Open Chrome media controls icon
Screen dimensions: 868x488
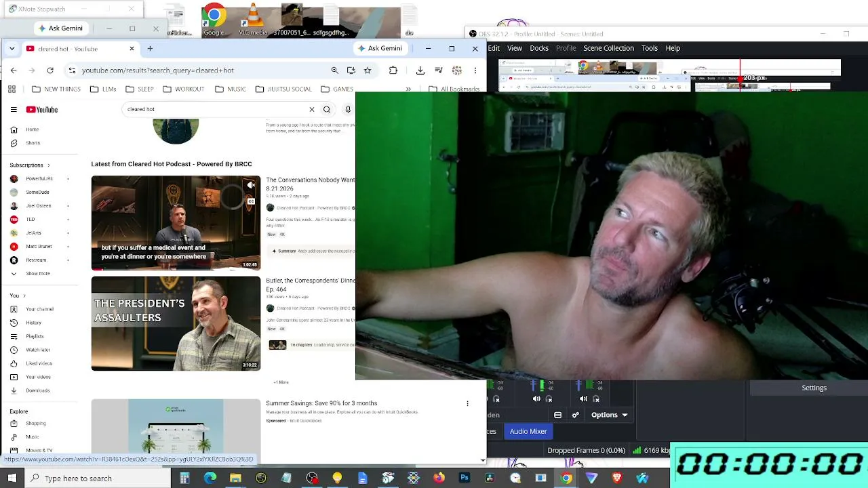coord(439,70)
